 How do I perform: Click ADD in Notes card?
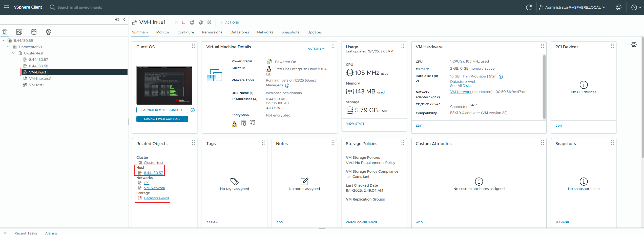pos(280,222)
